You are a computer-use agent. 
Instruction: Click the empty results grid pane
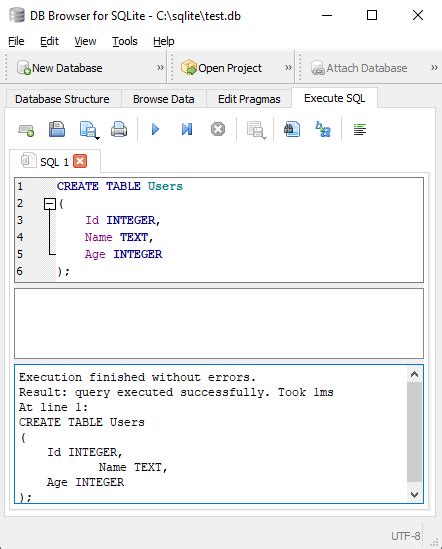219,323
